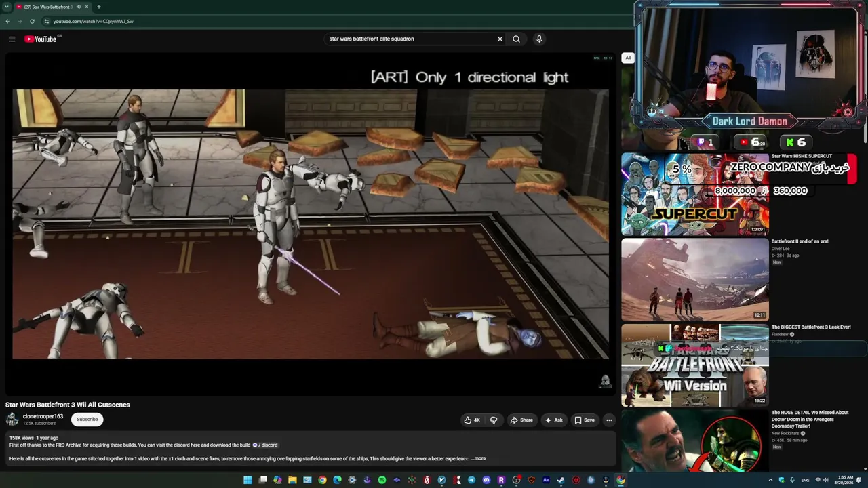
Task: Mute the tab via speaker icon
Action: click(x=79, y=7)
